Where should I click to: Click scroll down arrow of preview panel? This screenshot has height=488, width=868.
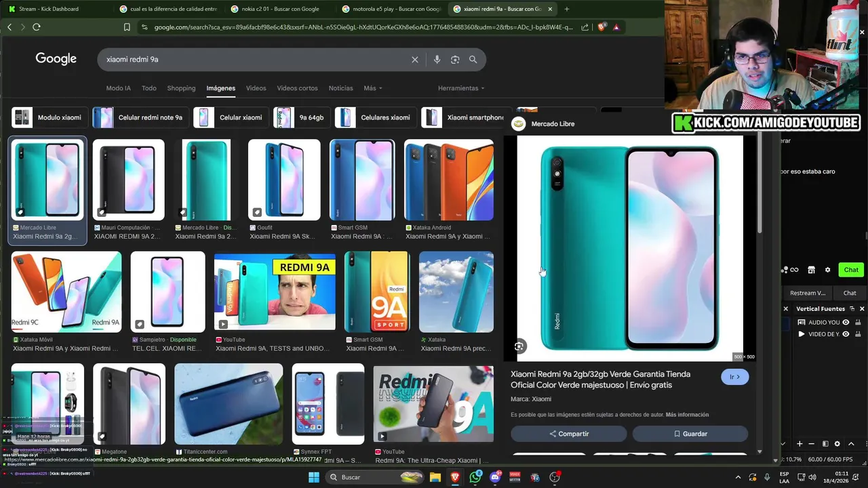(x=759, y=451)
